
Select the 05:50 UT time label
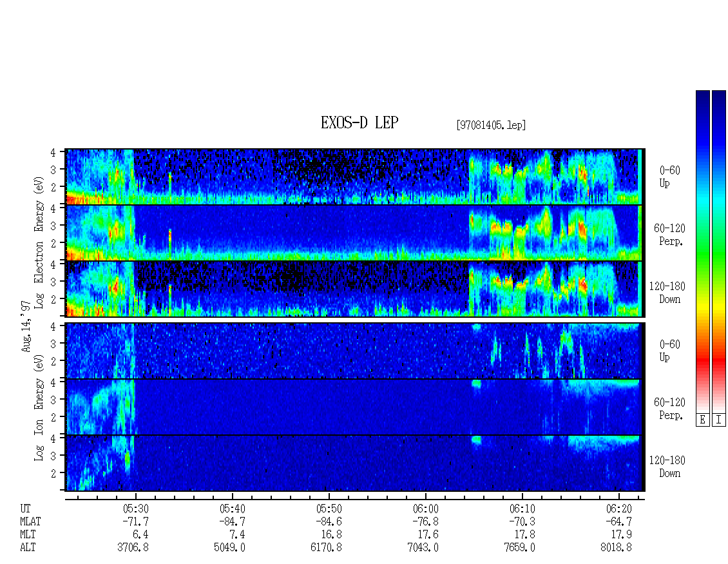(329, 509)
